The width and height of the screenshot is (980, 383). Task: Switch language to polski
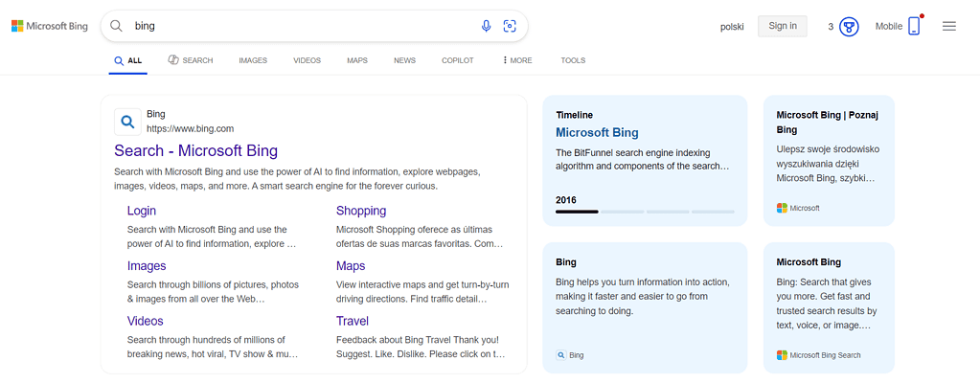tap(732, 26)
